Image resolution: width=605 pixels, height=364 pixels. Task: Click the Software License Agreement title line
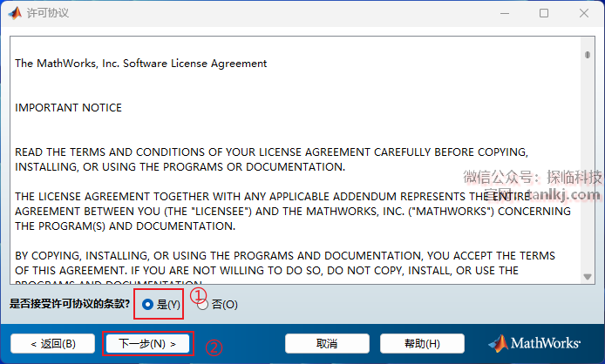(140, 64)
